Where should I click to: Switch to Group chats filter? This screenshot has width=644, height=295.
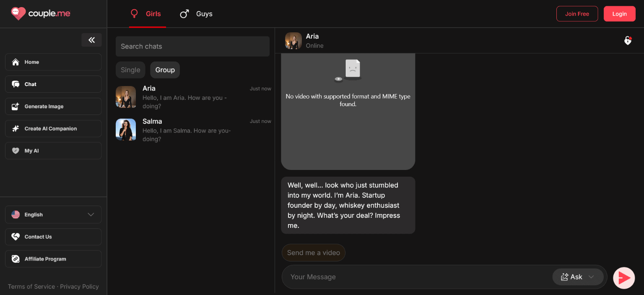point(165,70)
